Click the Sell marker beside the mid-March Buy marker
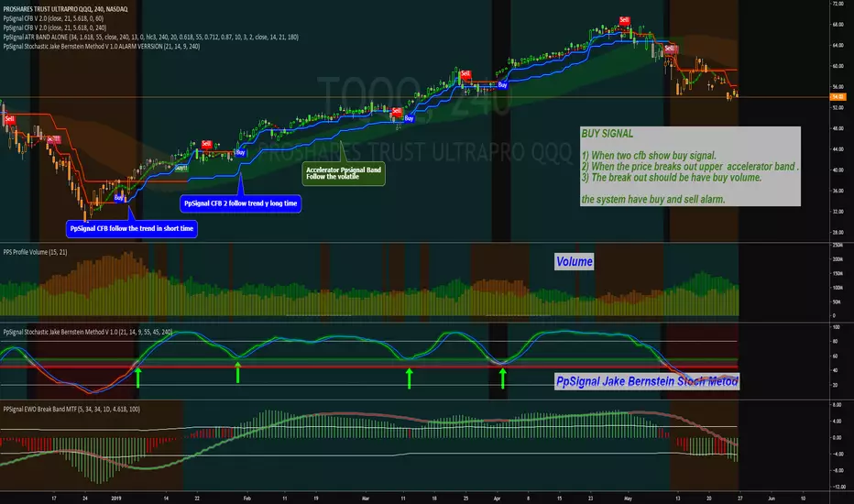 (x=397, y=111)
